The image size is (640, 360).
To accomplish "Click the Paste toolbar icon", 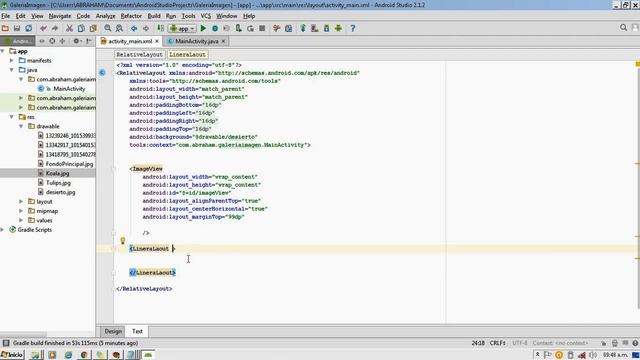I will [93, 28].
